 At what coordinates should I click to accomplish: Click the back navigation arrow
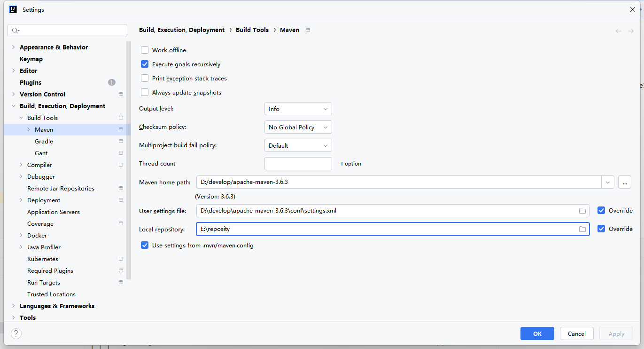click(x=619, y=31)
